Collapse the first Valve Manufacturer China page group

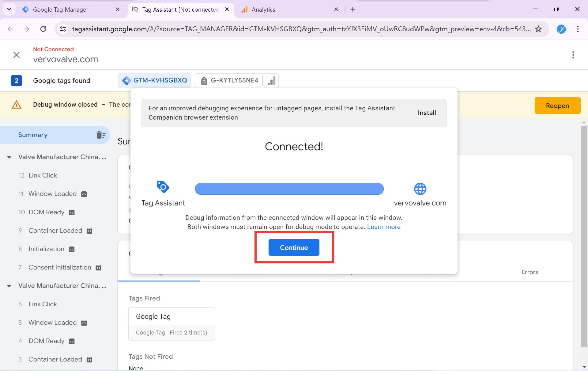click(9, 157)
